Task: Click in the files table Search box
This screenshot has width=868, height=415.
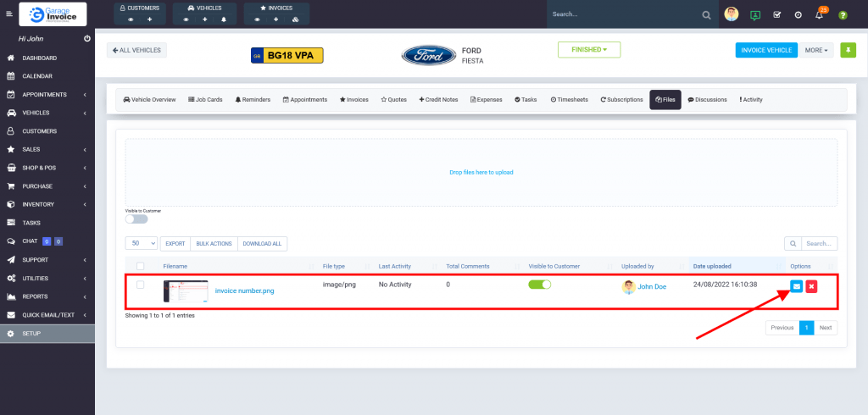Action: coord(820,243)
